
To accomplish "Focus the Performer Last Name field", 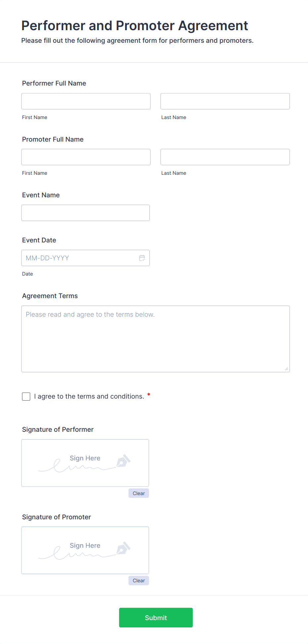I will [225, 101].
